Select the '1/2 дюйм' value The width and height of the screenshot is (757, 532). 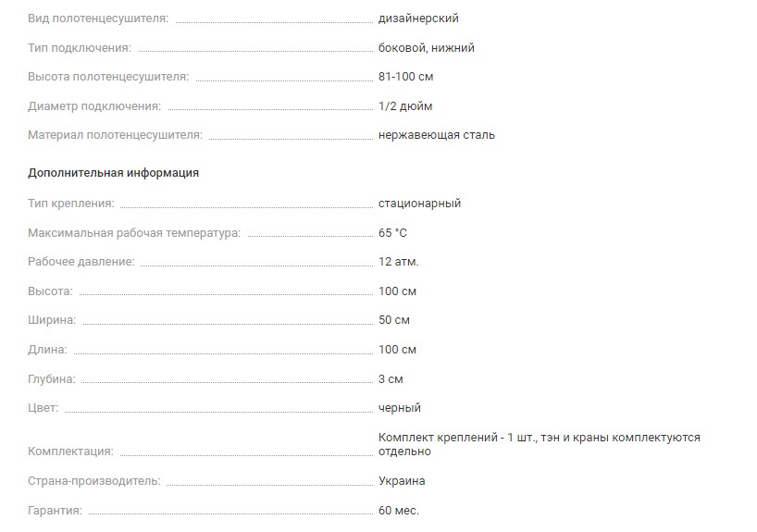tap(405, 106)
